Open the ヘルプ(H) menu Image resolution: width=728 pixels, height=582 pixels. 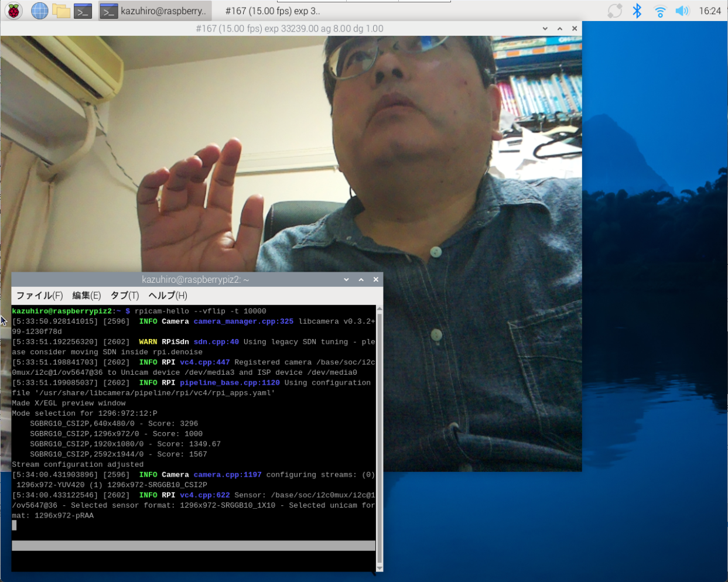168,296
